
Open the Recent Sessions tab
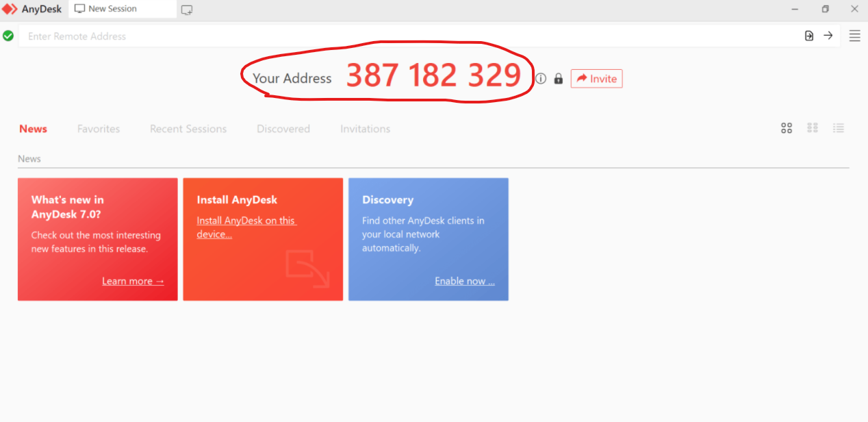click(188, 129)
